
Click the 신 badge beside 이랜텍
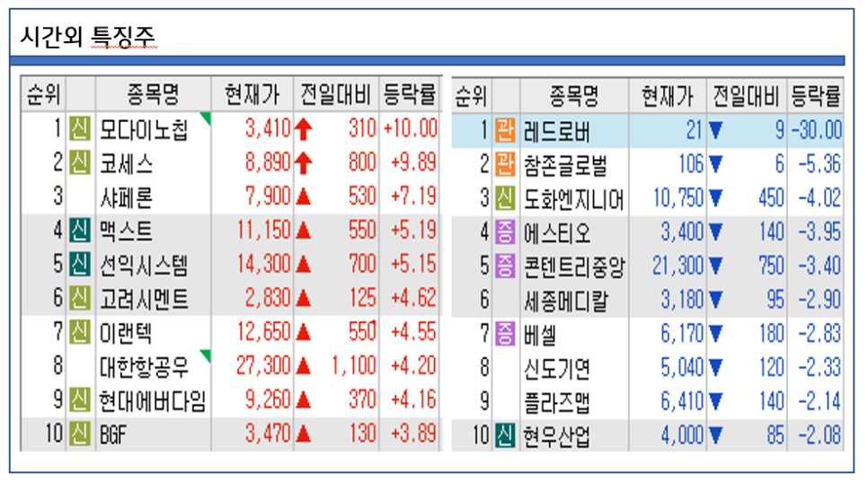click(x=80, y=332)
